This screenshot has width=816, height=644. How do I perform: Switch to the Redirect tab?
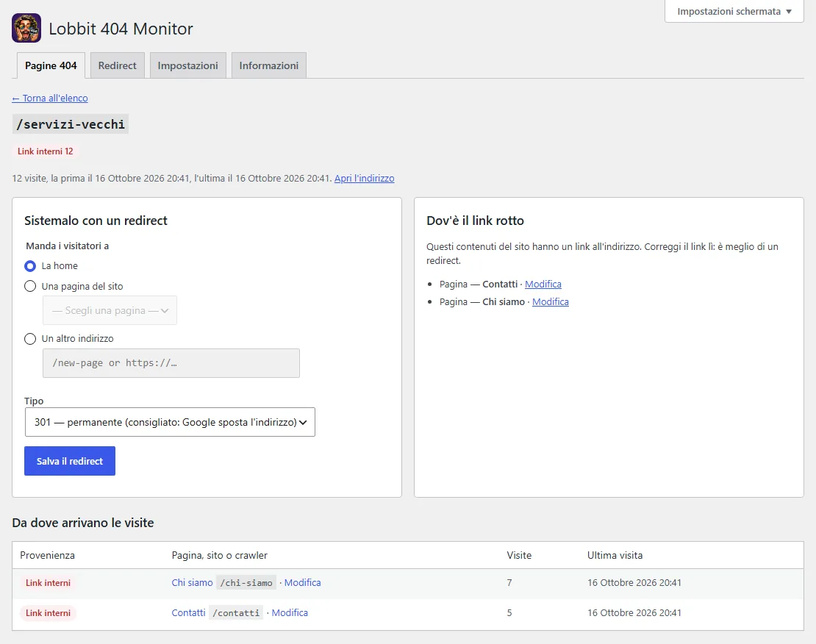pyautogui.click(x=118, y=65)
